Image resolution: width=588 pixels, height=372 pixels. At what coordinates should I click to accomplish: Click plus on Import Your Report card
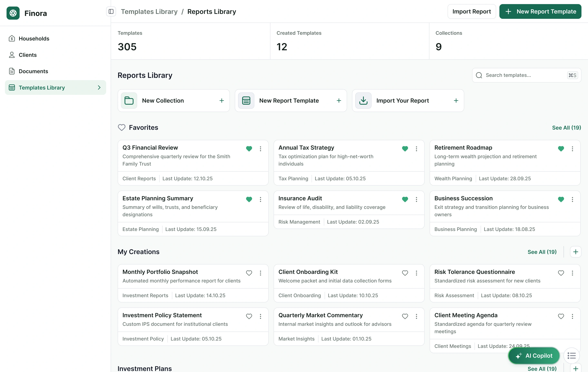point(456,100)
